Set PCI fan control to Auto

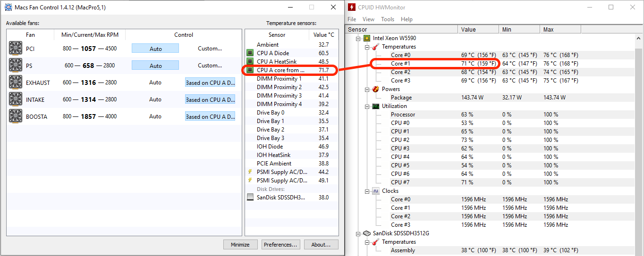click(155, 49)
